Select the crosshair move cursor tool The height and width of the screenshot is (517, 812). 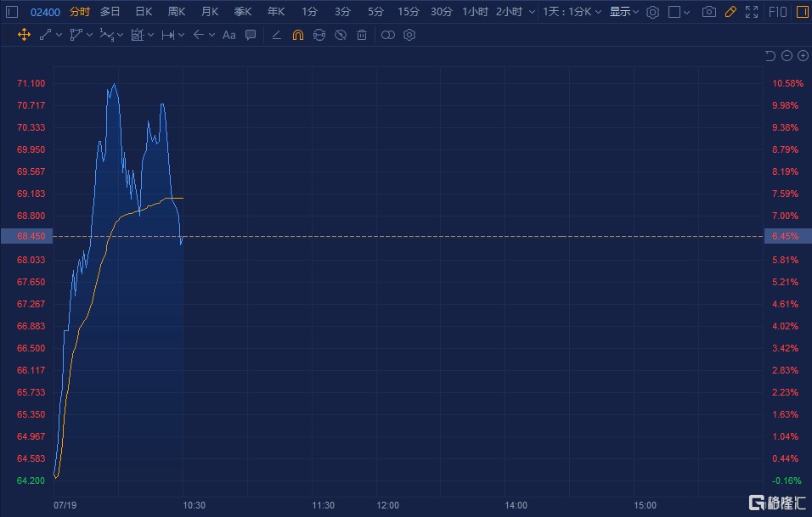(24, 35)
